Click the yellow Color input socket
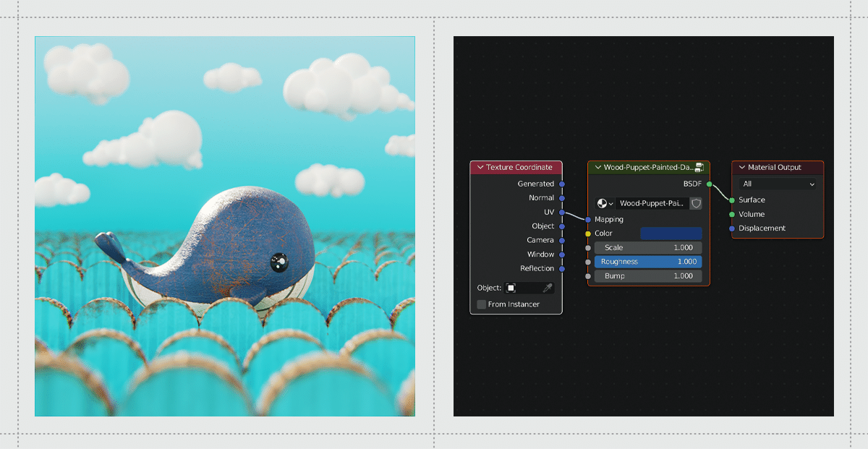This screenshot has height=449, width=868. pos(588,234)
